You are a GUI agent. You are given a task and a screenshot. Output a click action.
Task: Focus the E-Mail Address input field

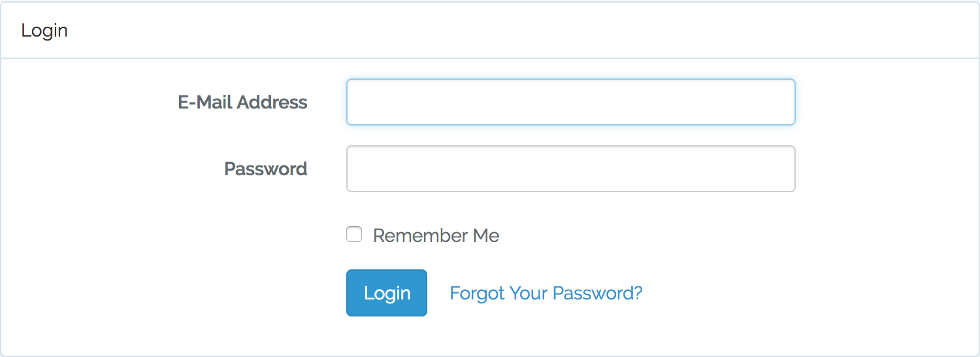tap(570, 102)
